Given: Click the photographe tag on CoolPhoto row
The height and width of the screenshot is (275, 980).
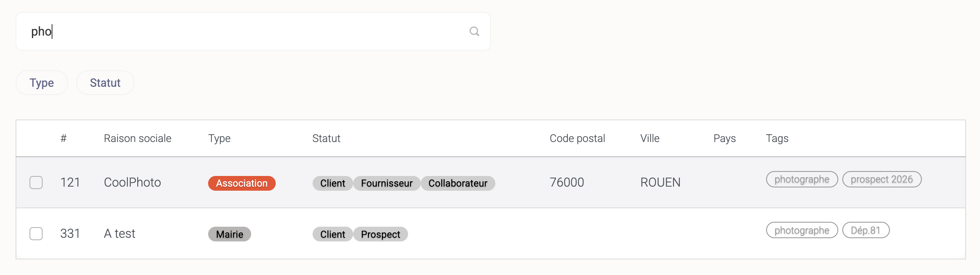Looking at the screenshot, I should tap(802, 179).
